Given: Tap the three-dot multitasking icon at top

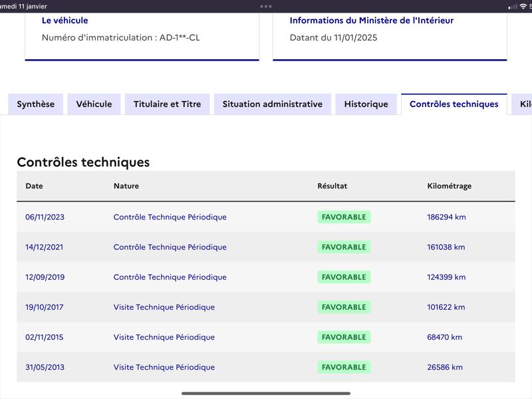Looking at the screenshot, I should [x=266, y=7].
